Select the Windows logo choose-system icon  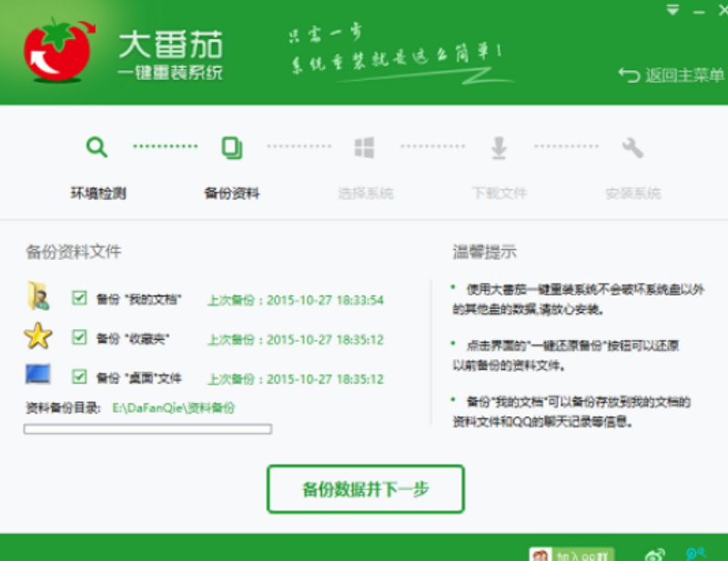pyautogui.click(x=365, y=147)
